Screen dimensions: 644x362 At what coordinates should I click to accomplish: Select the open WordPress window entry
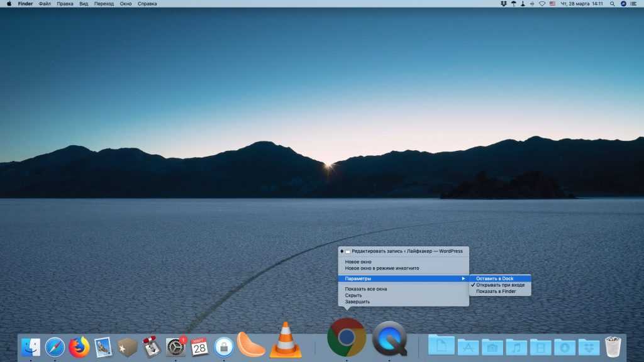(x=406, y=251)
